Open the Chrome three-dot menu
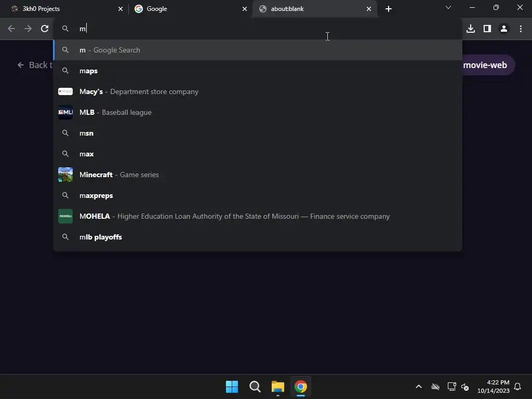This screenshot has width=532, height=399. click(521, 29)
